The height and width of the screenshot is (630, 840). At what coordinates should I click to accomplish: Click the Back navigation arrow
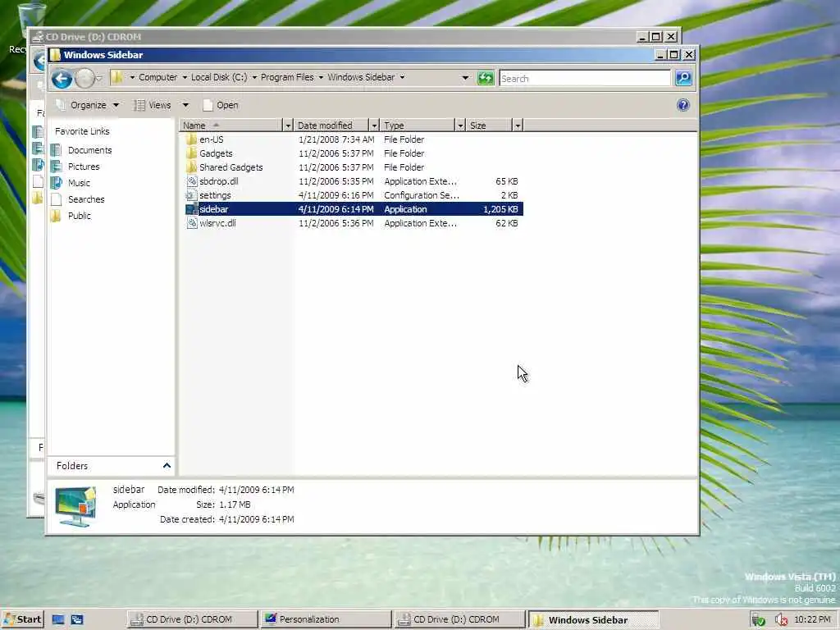pos(62,79)
